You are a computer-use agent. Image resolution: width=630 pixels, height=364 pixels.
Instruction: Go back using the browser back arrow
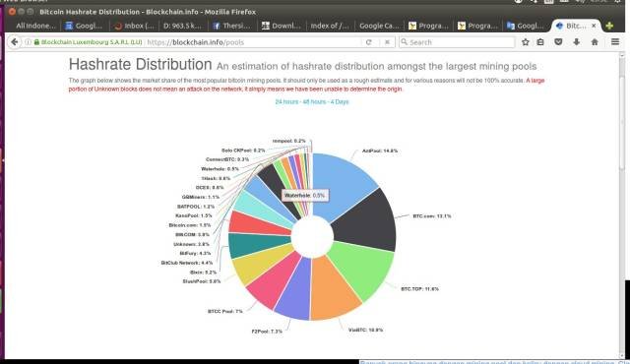click(x=15, y=42)
